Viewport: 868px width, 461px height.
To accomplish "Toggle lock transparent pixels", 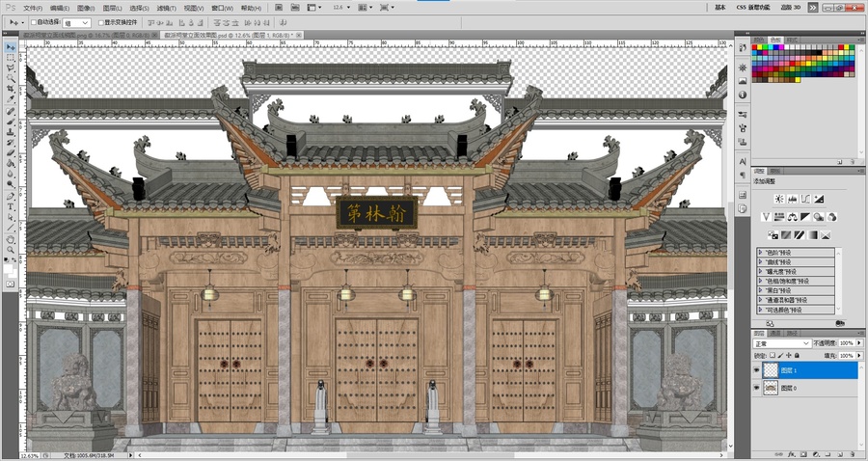I will pyautogui.click(x=773, y=355).
